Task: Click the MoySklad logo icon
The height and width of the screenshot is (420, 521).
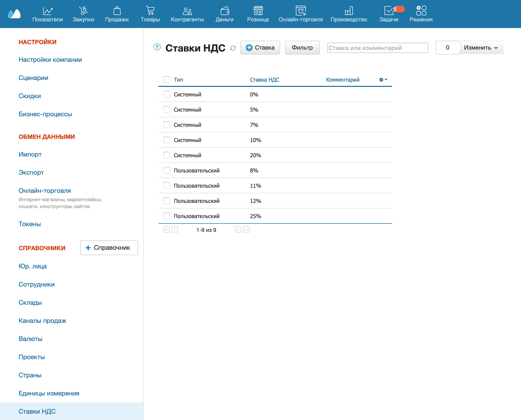Action: pos(14,14)
